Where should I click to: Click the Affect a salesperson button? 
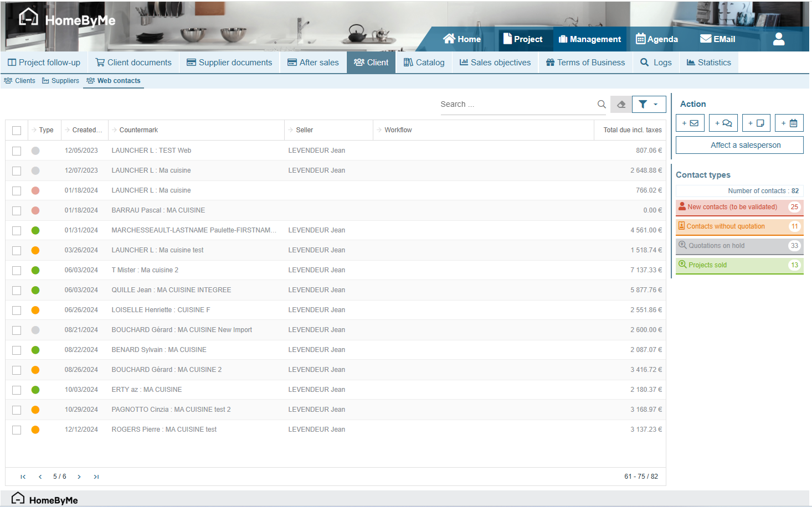point(739,145)
